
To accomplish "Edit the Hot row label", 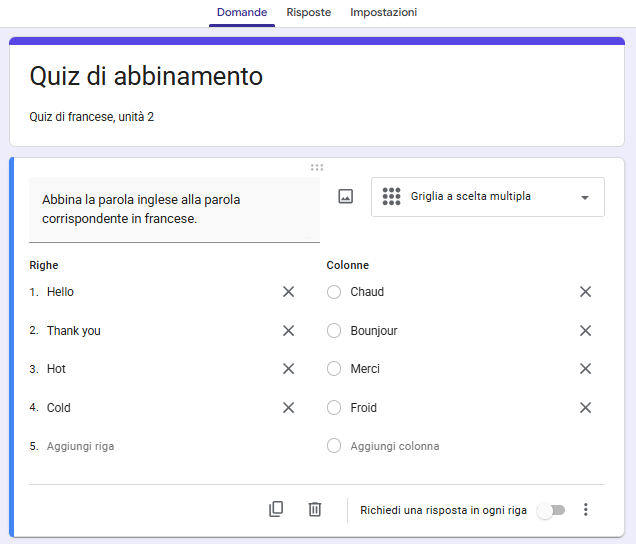I will (56, 369).
